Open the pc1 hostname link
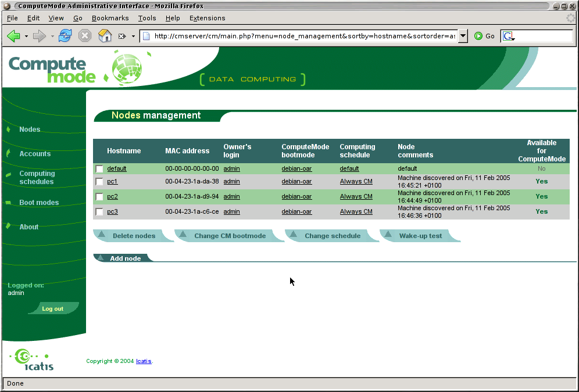The height and width of the screenshot is (392, 579). 112,181
